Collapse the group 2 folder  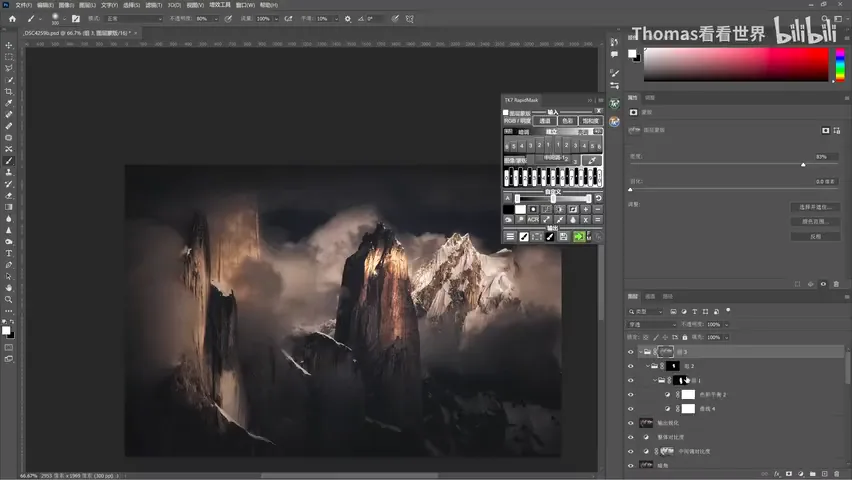[648, 366]
